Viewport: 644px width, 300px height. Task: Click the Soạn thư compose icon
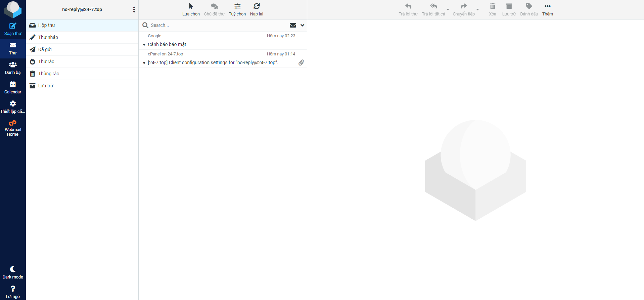coord(13,26)
